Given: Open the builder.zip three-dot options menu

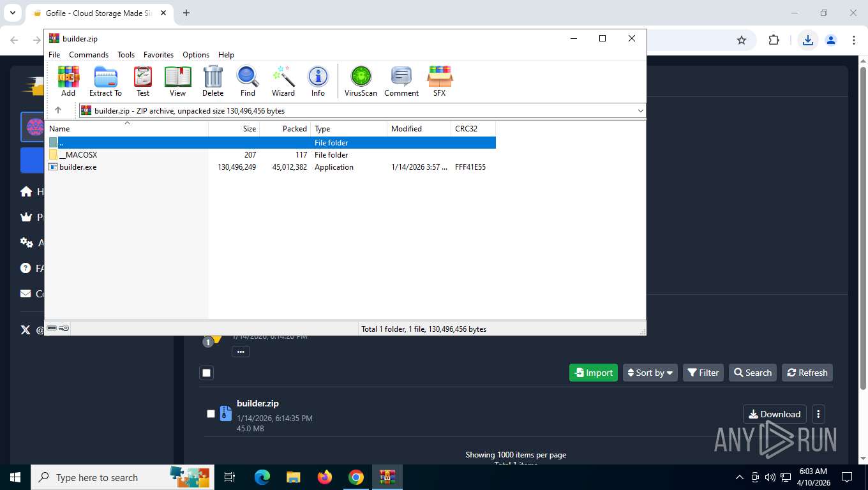Looking at the screenshot, I should (x=818, y=414).
